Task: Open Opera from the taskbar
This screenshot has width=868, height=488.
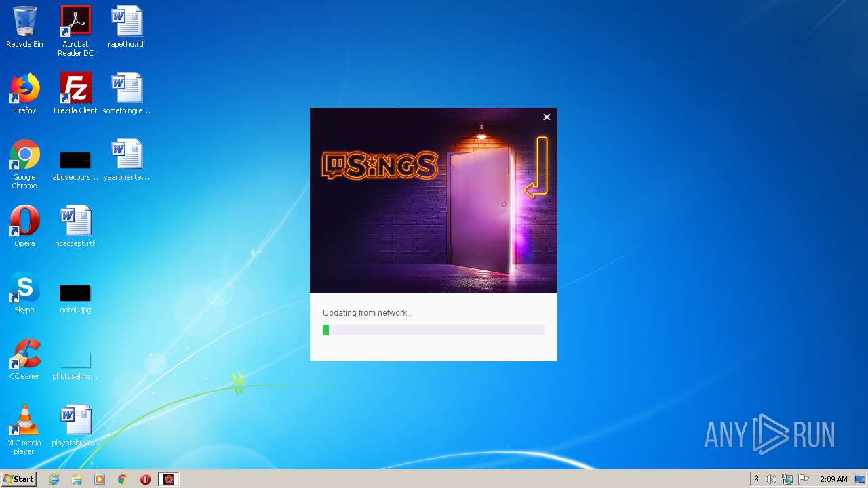Action: 145,479
